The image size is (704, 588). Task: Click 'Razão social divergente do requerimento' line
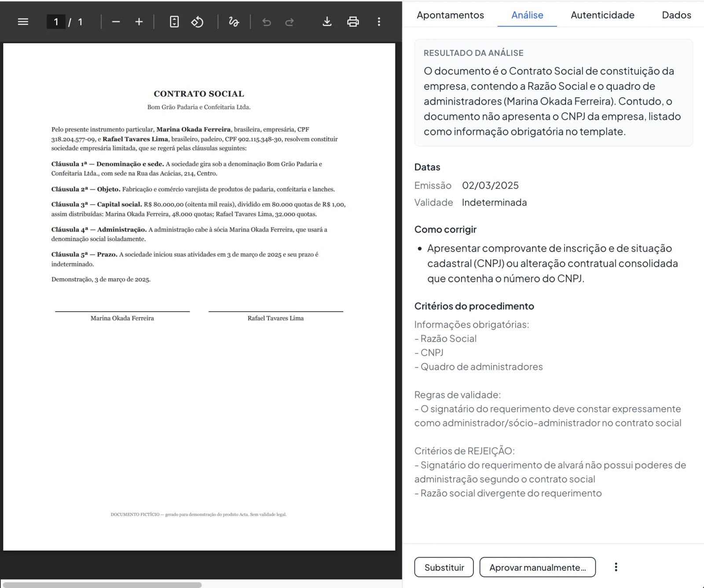508,493
